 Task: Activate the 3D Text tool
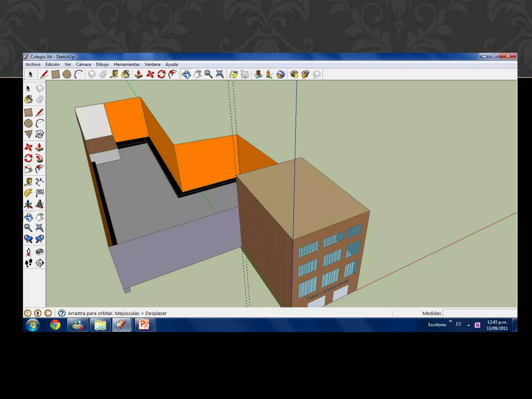click(39, 204)
